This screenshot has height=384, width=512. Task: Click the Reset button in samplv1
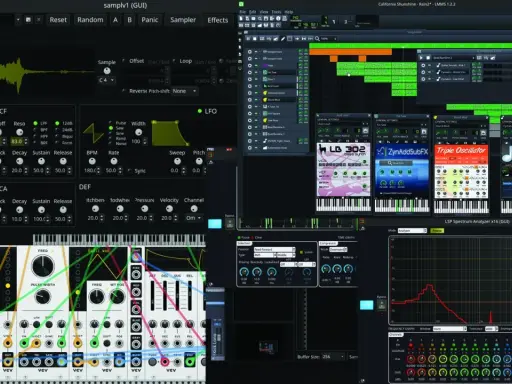pyautogui.click(x=58, y=20)
